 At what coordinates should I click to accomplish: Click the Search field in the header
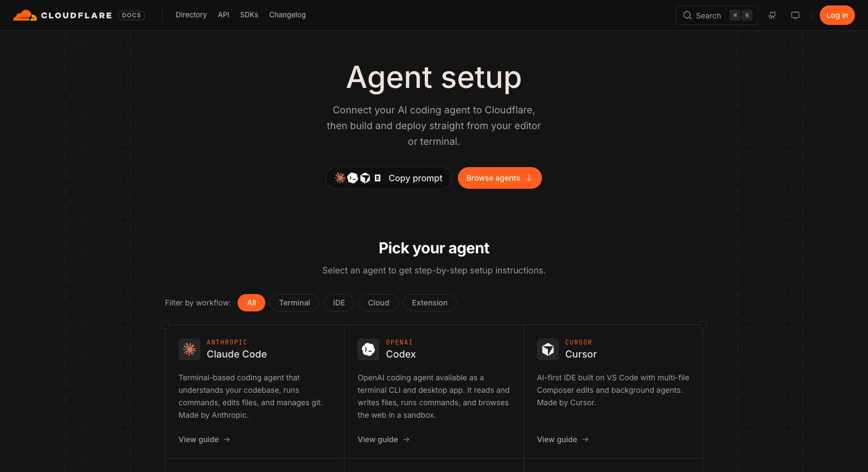pyautogui.click(x=717, y=15)
